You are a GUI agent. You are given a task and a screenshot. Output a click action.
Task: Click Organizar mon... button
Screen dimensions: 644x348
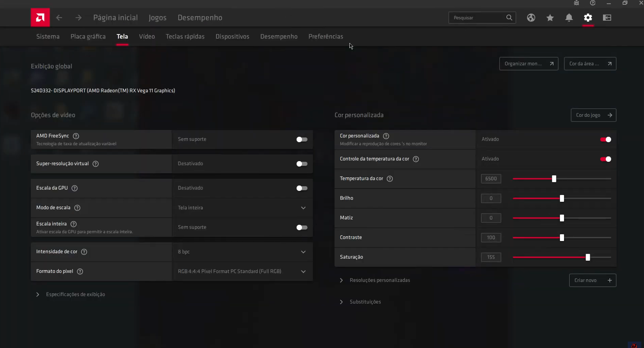click(x=529, y=64)
